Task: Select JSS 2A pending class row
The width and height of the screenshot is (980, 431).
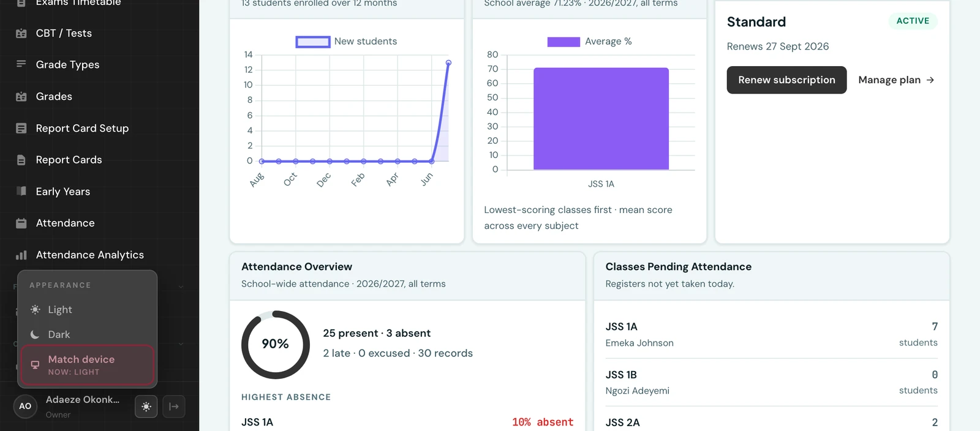Action: 771,422
